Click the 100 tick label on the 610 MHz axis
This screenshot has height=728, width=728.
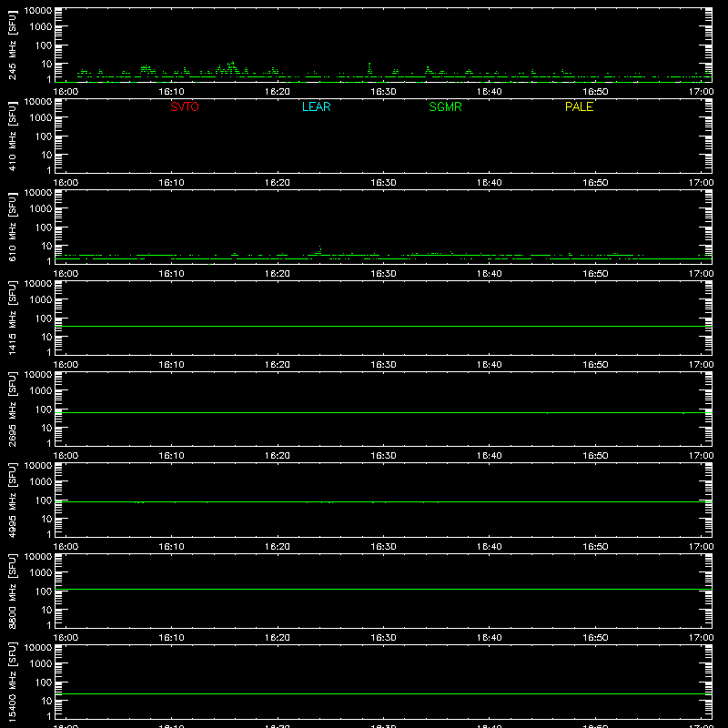[44, 227]
